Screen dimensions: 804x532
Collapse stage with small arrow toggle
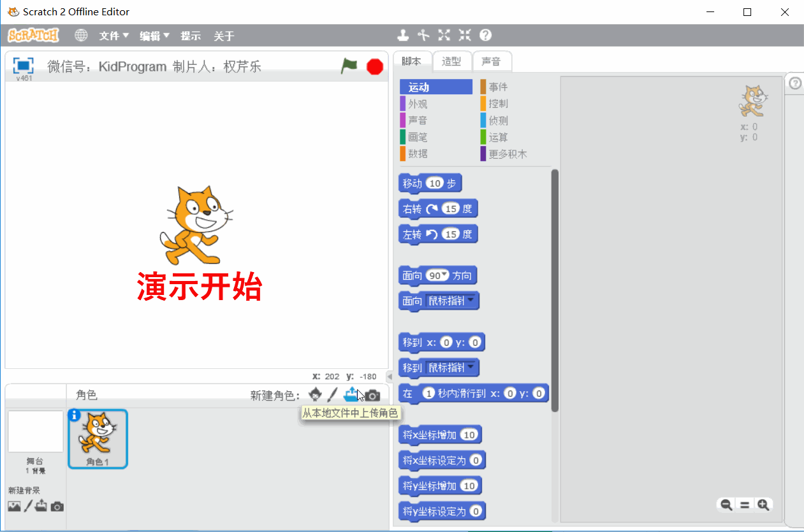[x=390, y=377]
